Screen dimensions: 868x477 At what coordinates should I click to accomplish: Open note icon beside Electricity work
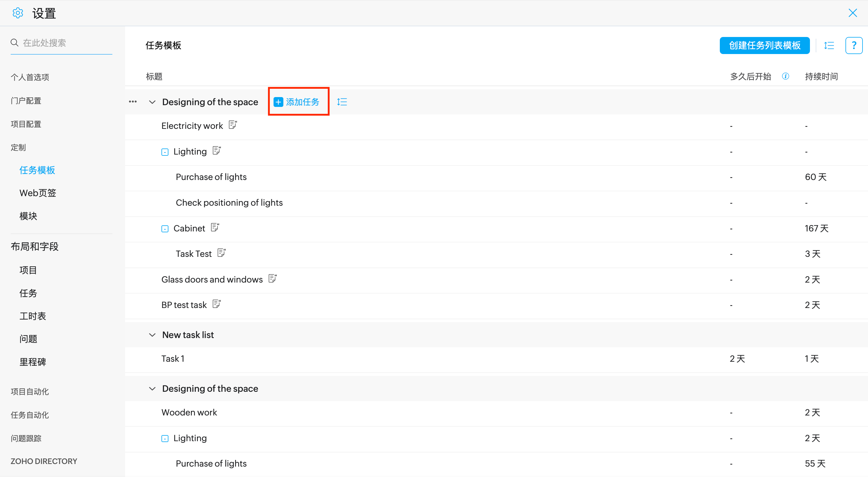click(233, 125)
